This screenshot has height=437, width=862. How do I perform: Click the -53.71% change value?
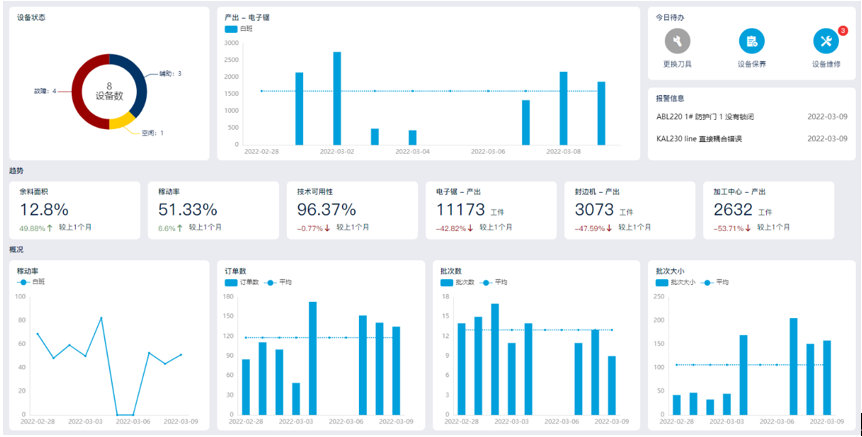(x=728, y=229)
